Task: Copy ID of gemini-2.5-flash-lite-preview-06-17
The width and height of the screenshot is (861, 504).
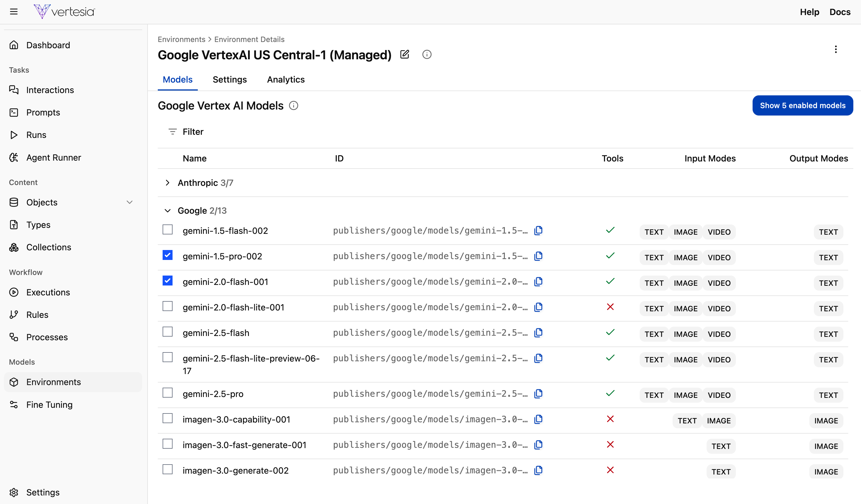Action: point(538,358)
